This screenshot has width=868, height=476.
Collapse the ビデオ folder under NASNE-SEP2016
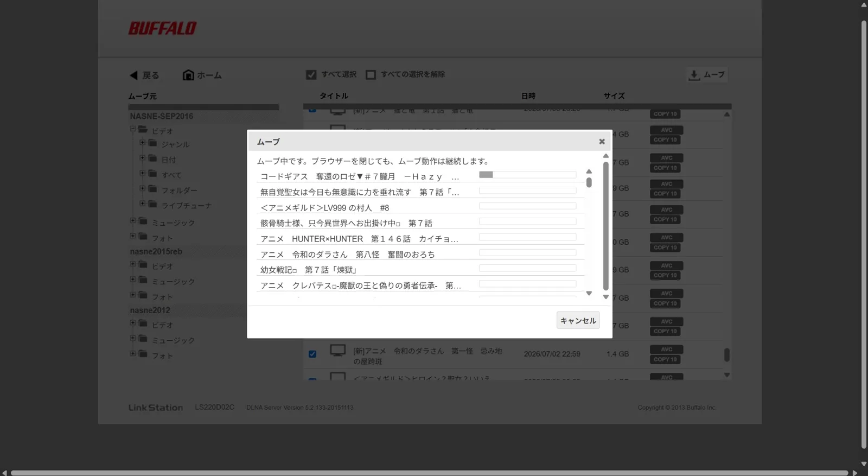(132, 129)
